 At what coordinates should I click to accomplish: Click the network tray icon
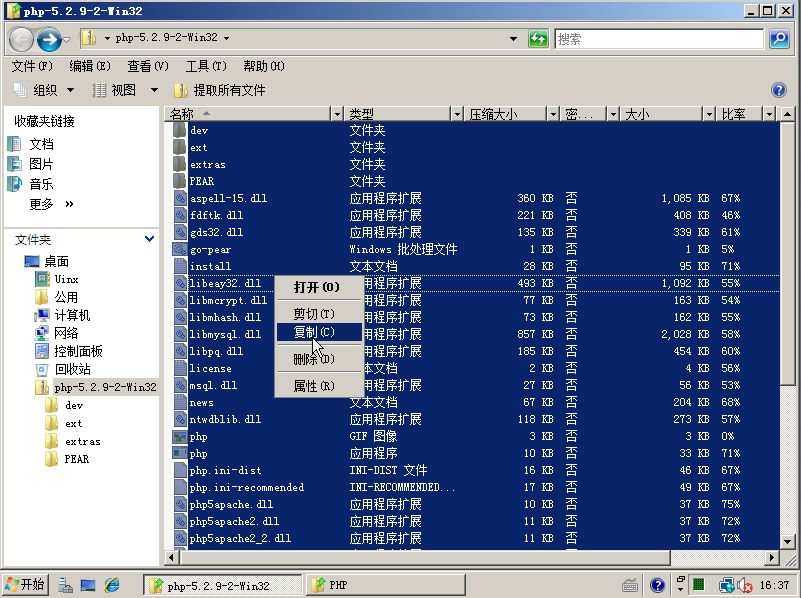point(726,585)
